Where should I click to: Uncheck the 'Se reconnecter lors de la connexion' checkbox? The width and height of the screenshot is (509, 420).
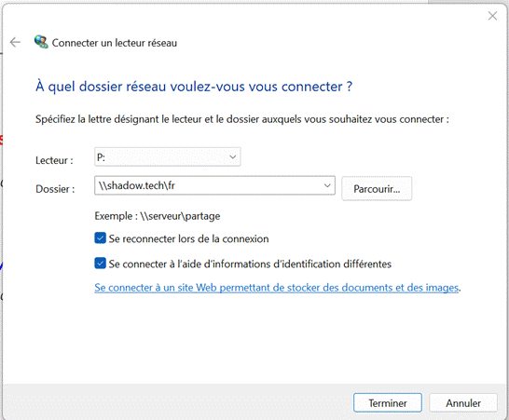click(x=100, y=238)
